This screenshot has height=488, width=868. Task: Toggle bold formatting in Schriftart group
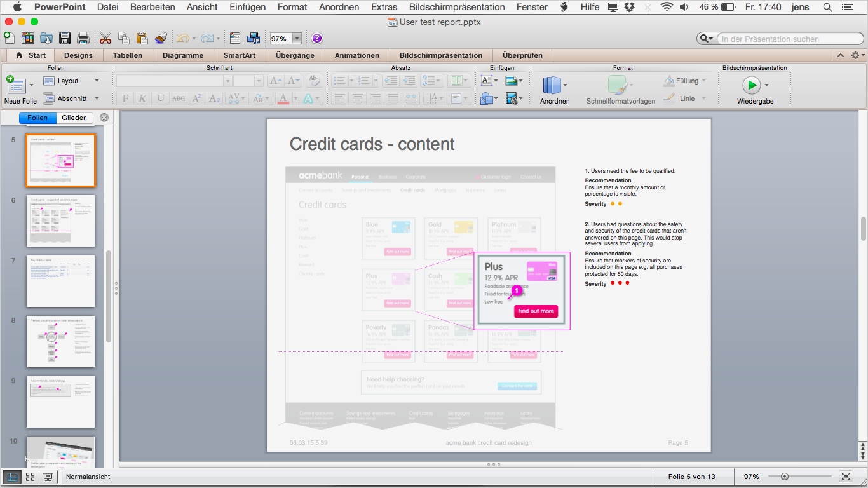point(125,98)
